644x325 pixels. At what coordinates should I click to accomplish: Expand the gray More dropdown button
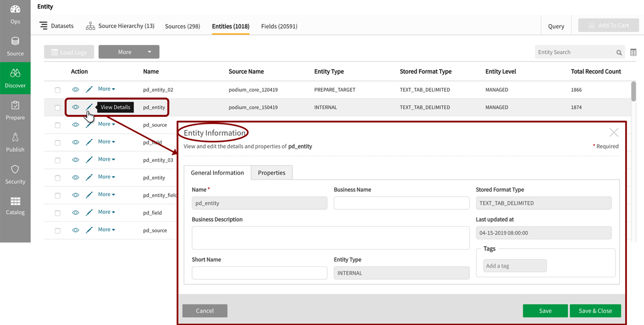coord(129,52)
